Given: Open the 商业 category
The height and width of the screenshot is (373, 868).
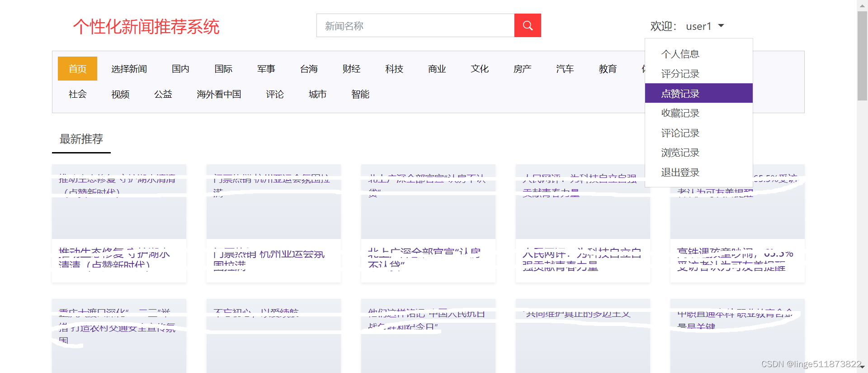Looking at the screenshot, I should point(437,69).
